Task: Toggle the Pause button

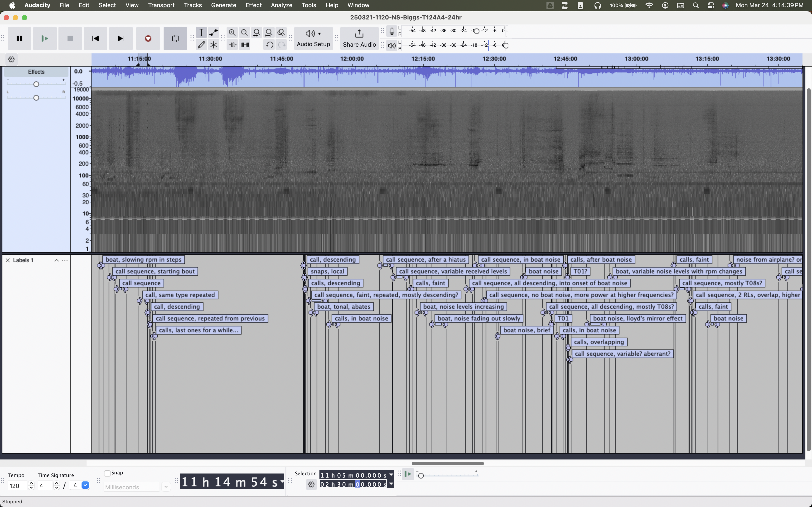Action: point(19,38)
